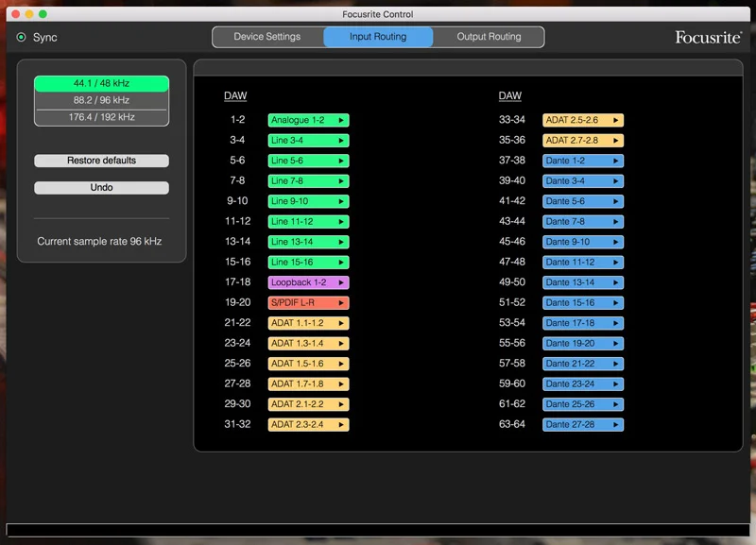Screen dimensions: 756x545
Task: Click the green full-screen window button
Action: 43,14
